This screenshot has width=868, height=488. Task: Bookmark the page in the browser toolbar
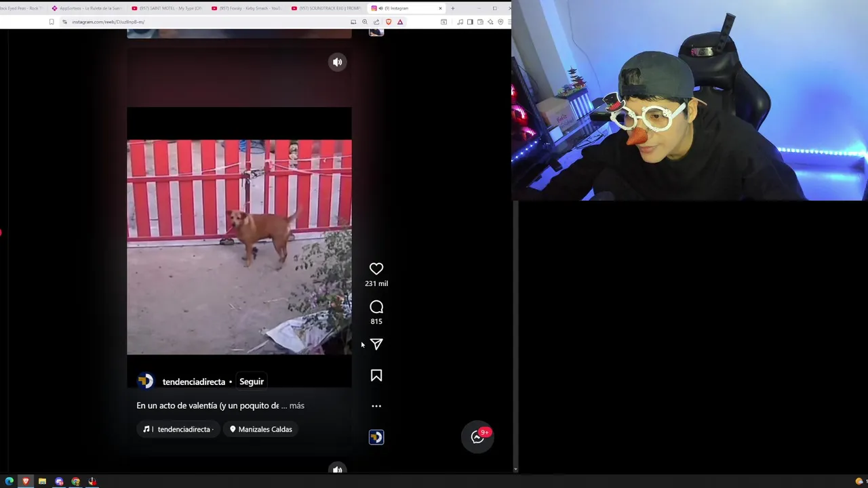point(52,22)
